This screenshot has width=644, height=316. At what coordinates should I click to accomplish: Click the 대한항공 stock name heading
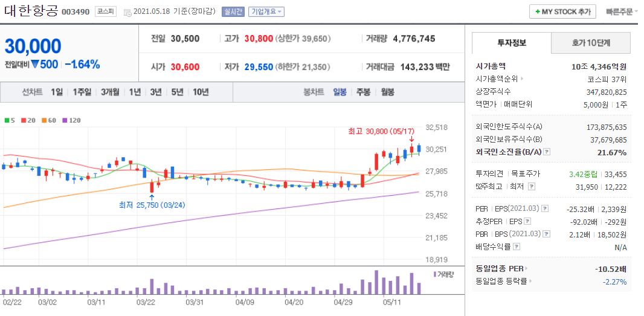[31, 11]
